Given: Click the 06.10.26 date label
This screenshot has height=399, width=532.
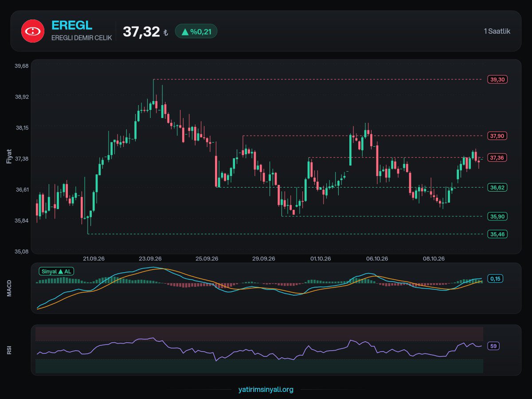Looking at the screenshot, I should tap(377, 258).
